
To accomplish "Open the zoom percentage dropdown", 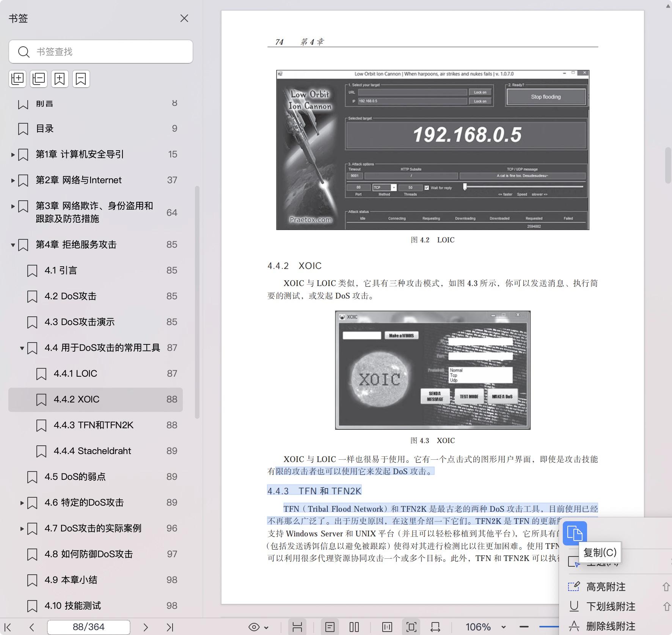I will [503, 627].
